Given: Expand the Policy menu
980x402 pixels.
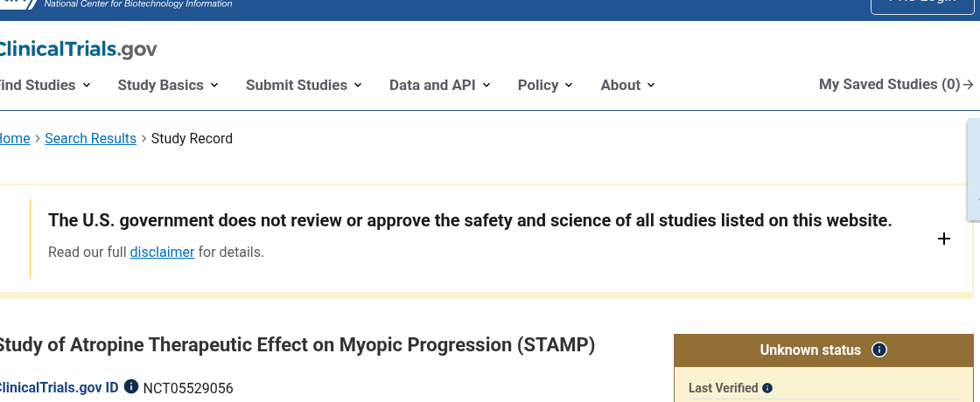Looking at the screenshot, I should 545,85.
